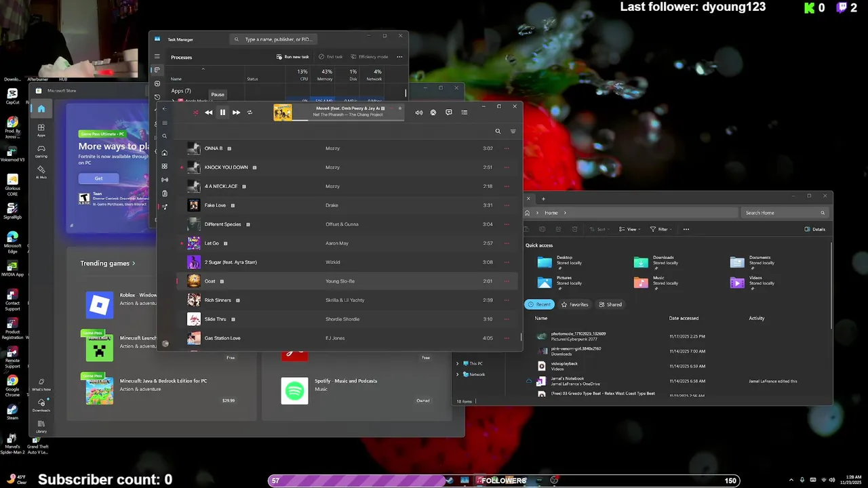The height and width of the screenshot is (488, 868).
Task: Go to Home in Microsoft Store sidebar
Action: pos(41,108)
